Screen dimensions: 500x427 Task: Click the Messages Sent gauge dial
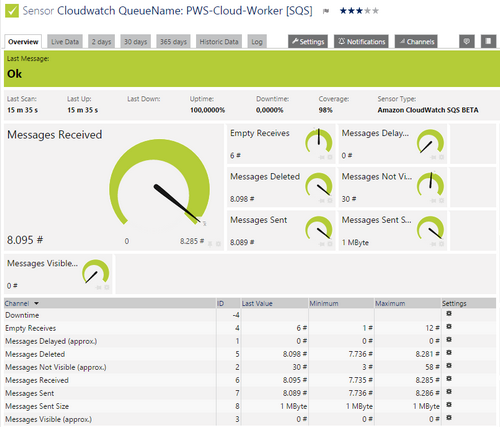[x=319, y=229]
